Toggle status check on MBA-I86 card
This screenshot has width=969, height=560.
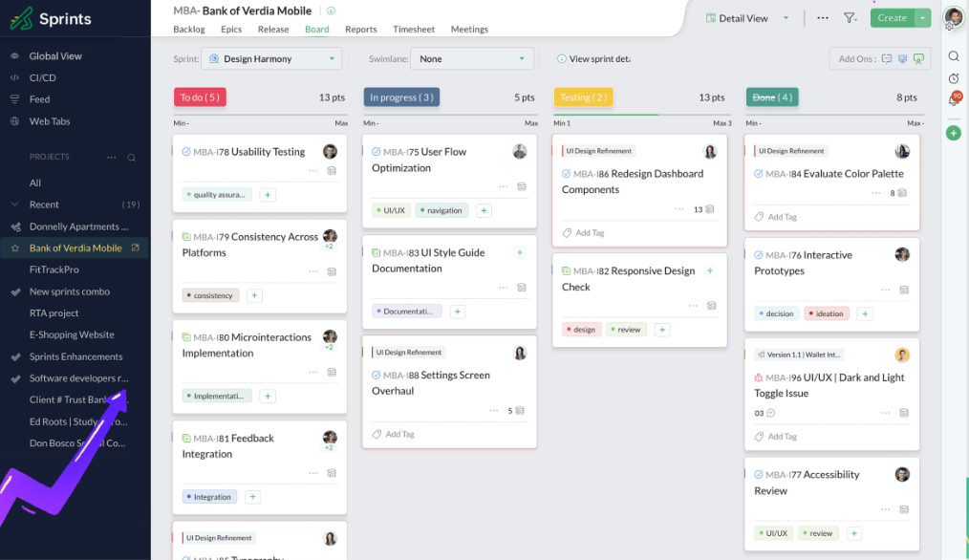pos(566,174)
